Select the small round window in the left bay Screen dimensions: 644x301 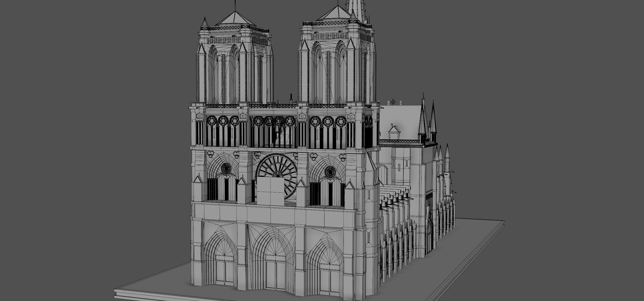[x=226, y=168]
